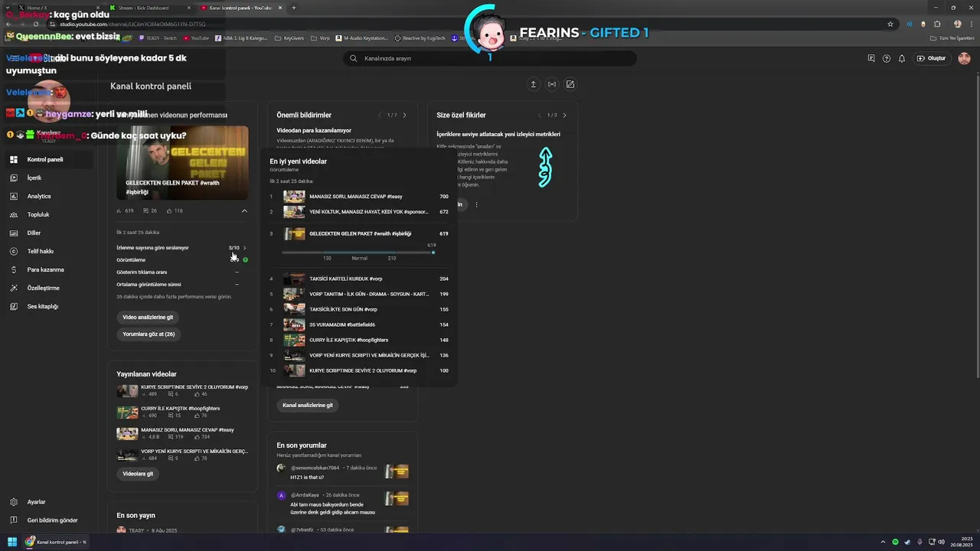Image resolution: width=980 pixels, height=551 pixels.
Task: Reload the page
Action: [36, 24]
